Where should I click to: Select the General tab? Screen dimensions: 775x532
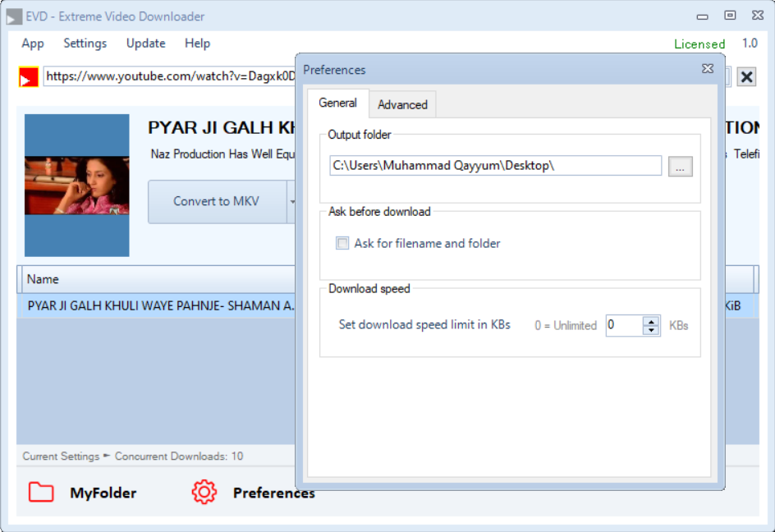pos(337,103)
